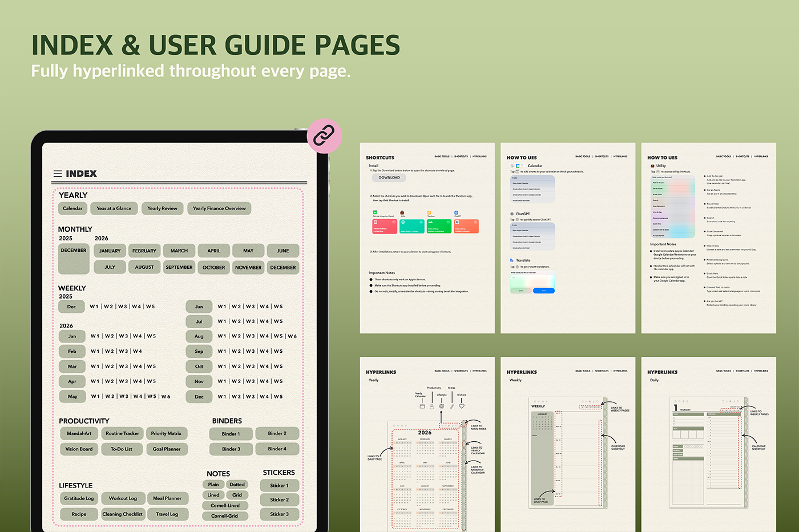Viewport: 799px width, 532px height.
Task: Open the Mandal-Art productivity page
Action: pos(79,434)
